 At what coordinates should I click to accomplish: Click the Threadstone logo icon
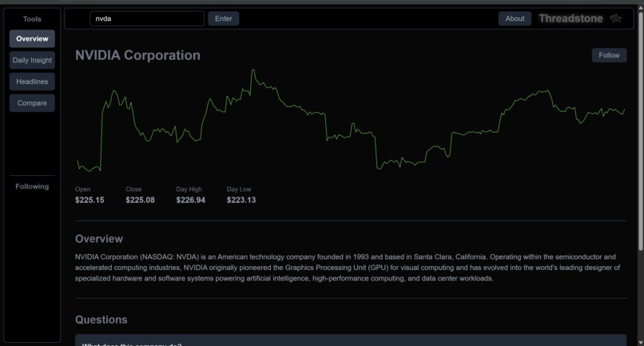coord(615,18)
